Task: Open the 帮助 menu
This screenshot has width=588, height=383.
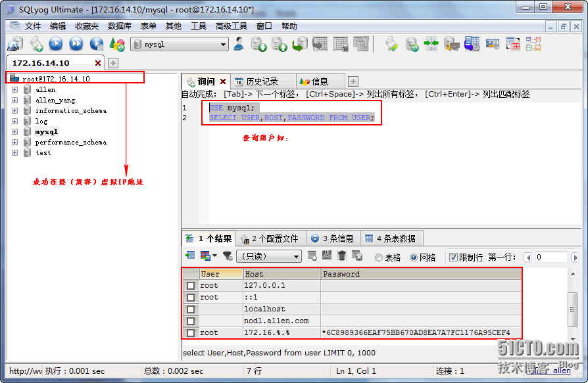Action: 289,26
